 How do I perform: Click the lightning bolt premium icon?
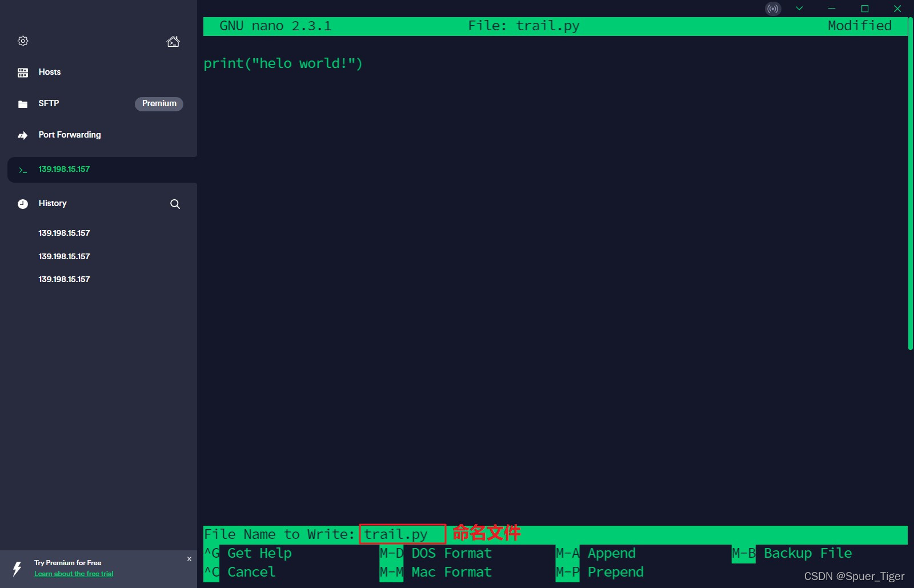pyautogui.click(x=17, y=569)
